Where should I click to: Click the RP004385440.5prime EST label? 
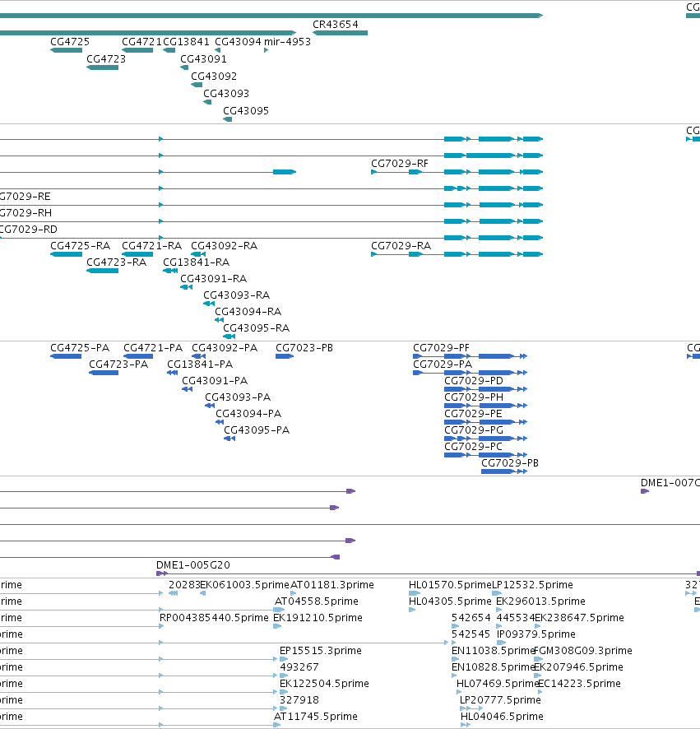214,618
